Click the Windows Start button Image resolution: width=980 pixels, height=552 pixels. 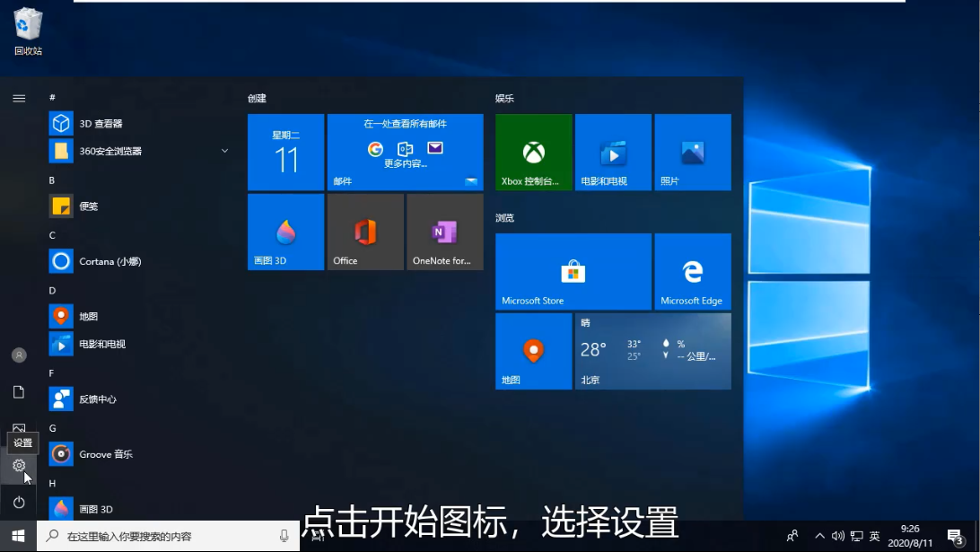(18, 536)
